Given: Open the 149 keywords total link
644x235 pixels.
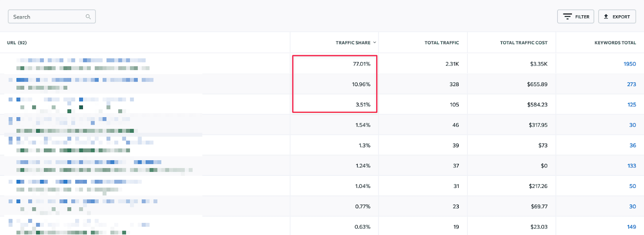Looking at the screenshot, I should [x=632, y=227].
